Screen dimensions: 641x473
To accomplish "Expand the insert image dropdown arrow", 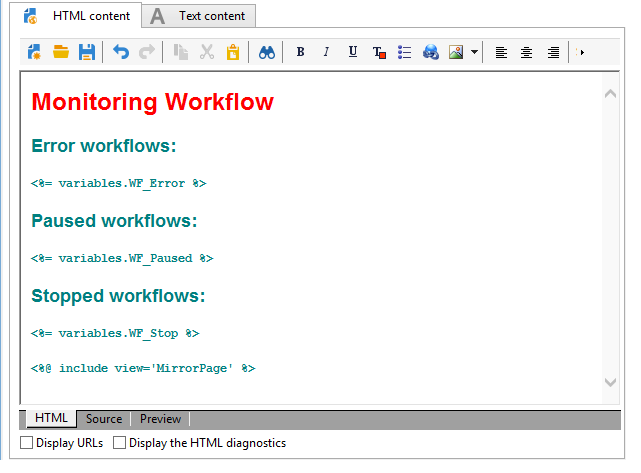I will point(474,52).
